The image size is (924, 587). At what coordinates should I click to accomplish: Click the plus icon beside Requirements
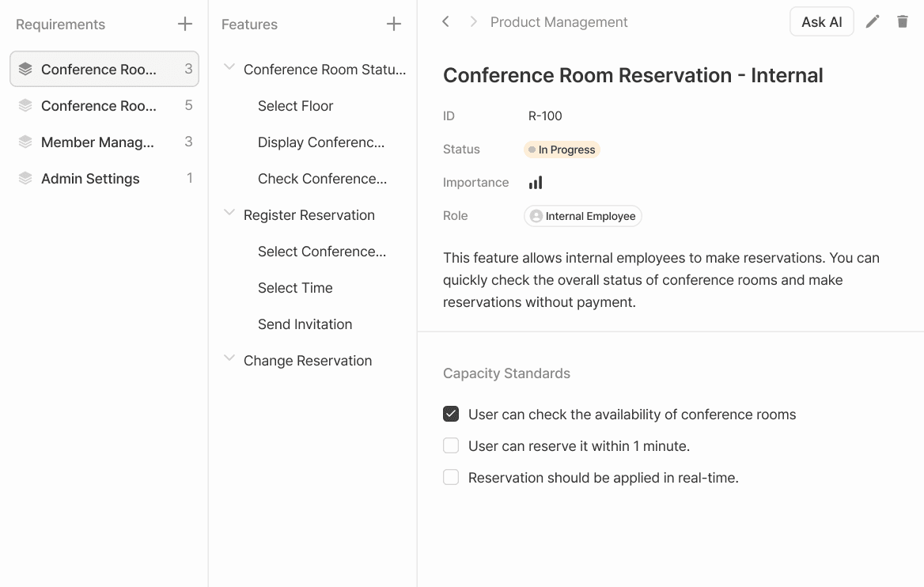[x=185, y=25]
